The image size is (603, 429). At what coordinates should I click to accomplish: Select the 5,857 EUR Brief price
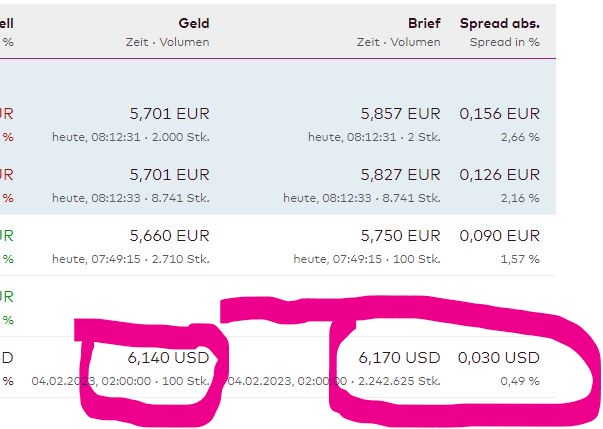point(400,114)
